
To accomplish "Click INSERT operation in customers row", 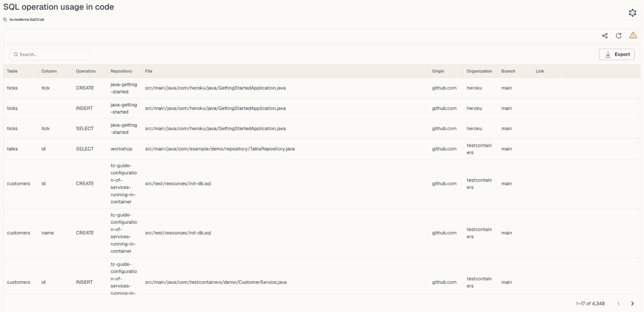I will pos(84,282).
